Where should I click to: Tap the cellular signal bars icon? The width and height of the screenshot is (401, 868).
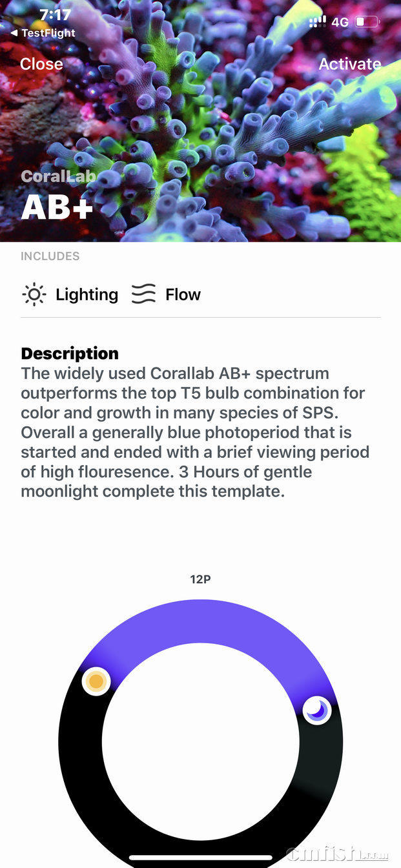click(x=317, y=23)
